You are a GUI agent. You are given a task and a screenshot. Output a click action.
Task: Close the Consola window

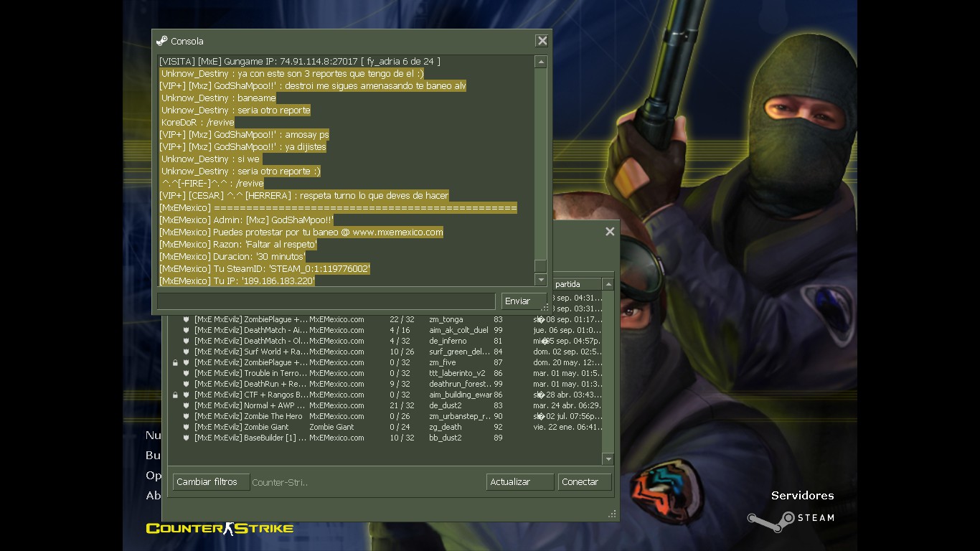point(542,41)
